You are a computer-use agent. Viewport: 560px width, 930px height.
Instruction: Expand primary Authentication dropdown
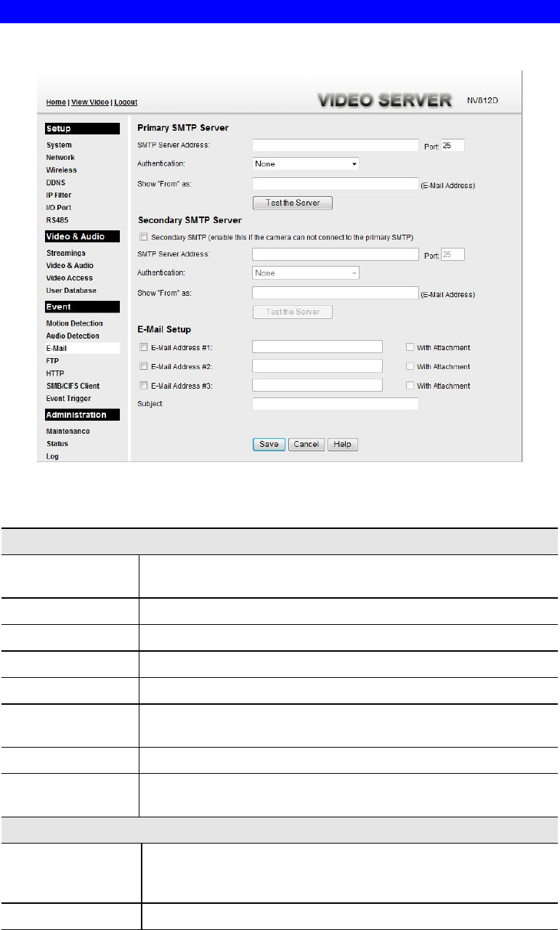[306, 164]
